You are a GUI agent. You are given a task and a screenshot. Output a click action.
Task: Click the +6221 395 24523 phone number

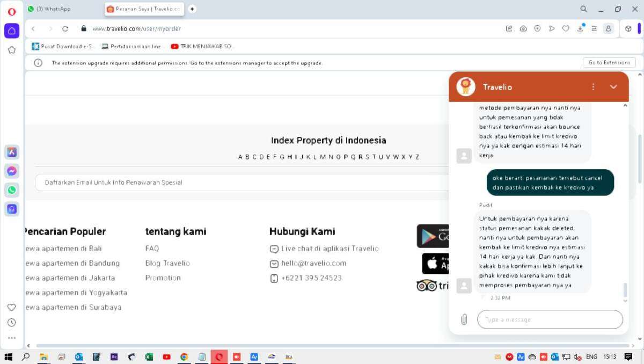point(311,278)
